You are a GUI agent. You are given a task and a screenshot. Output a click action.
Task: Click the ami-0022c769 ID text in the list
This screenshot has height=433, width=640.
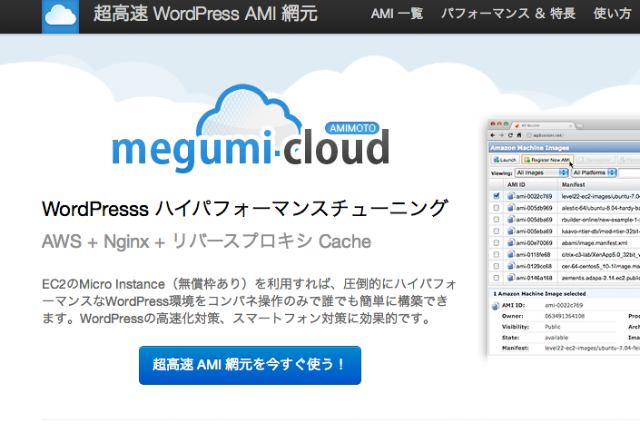[x=534, y=196]
